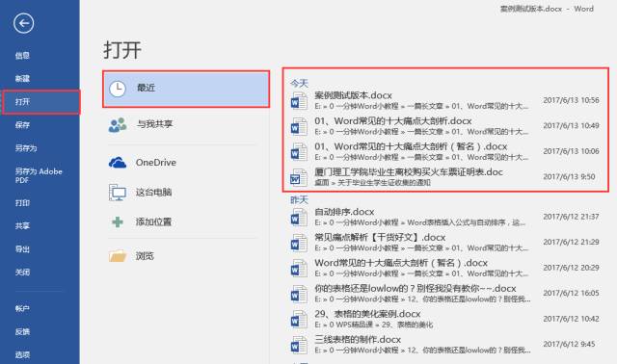Click the path 桌面 » 关于毕业生学生证收缴的通知

tap(372, 183)
